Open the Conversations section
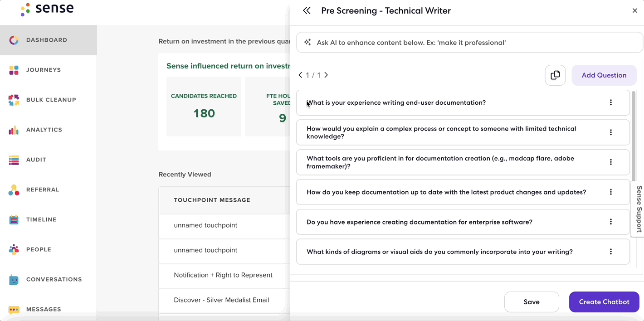The height and width of the screenshot is (321, 644). tap(54, 279)
